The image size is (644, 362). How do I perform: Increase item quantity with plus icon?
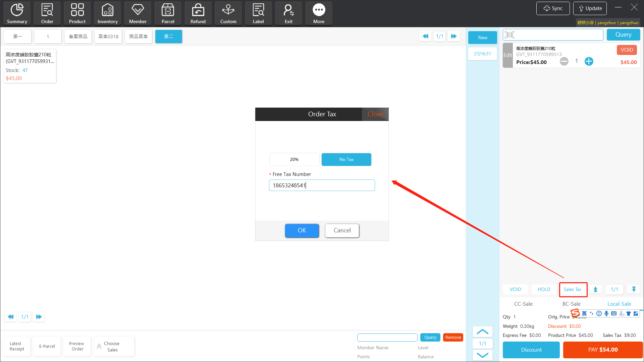point(589,61)
